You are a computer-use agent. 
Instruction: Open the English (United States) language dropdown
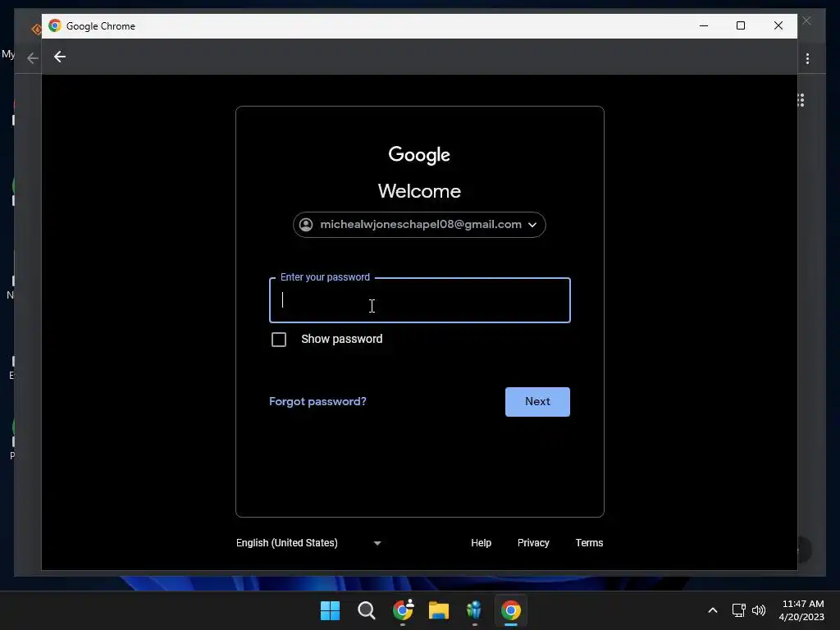pos(308,543)
